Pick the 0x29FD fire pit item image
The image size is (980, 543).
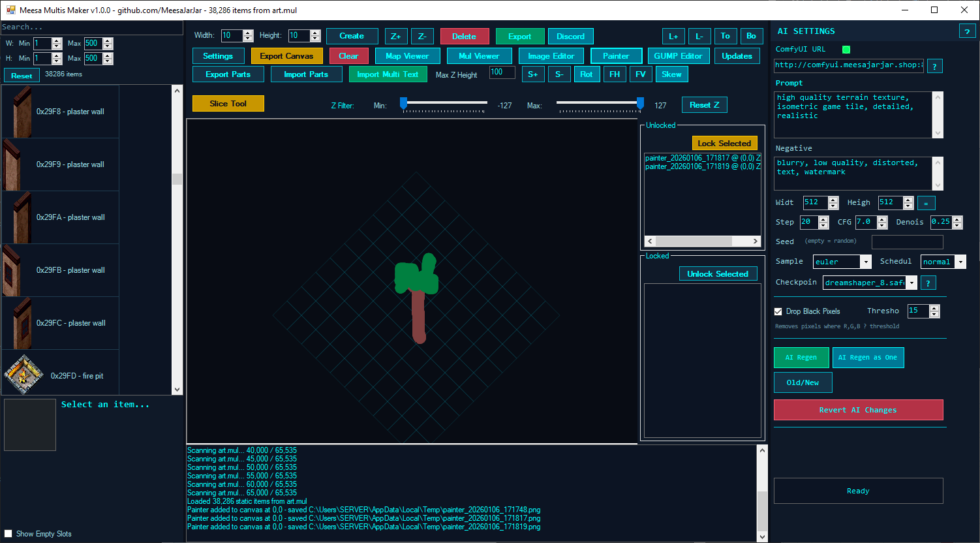(x=24, y=375)
